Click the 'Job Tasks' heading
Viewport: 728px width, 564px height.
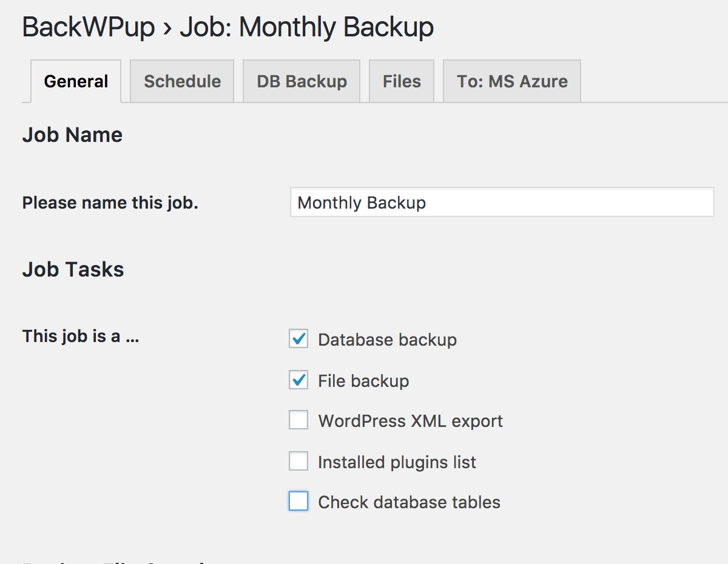pyautogui.click(x=73, y=269)
